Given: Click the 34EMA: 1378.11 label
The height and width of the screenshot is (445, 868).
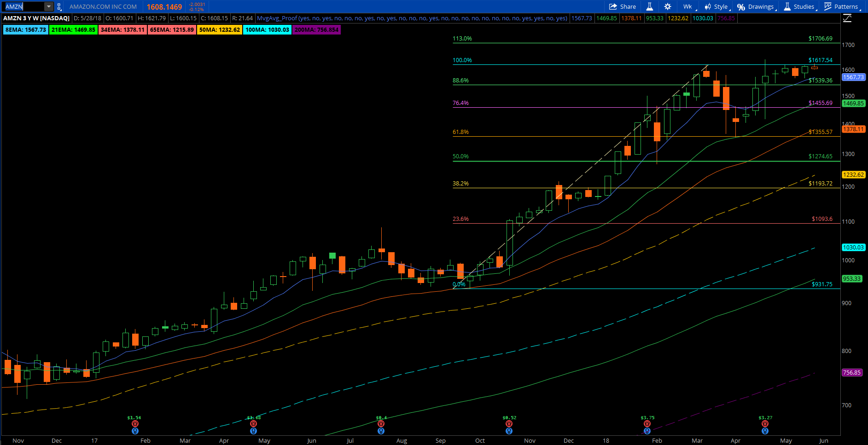Looking at the screenshot, I should pyautogui.click(x=122, y=30).
